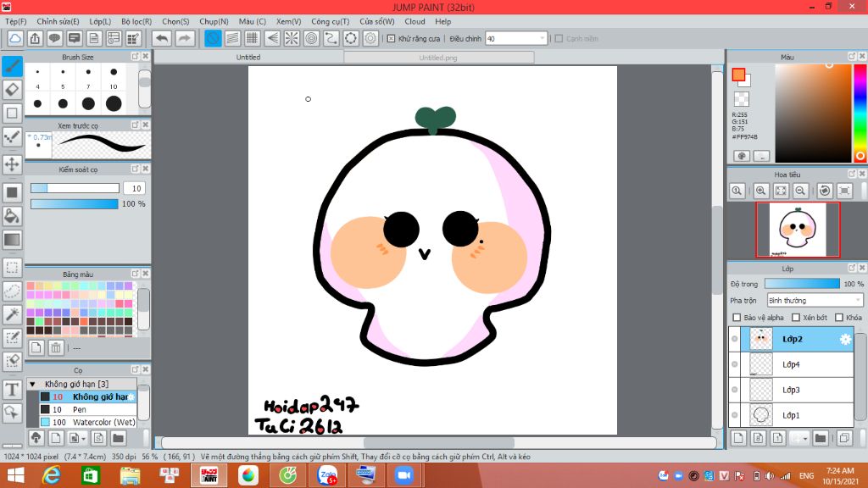Select the Eraser tool
This screenshot has width=868, height=488.
[x=12, y=90]
